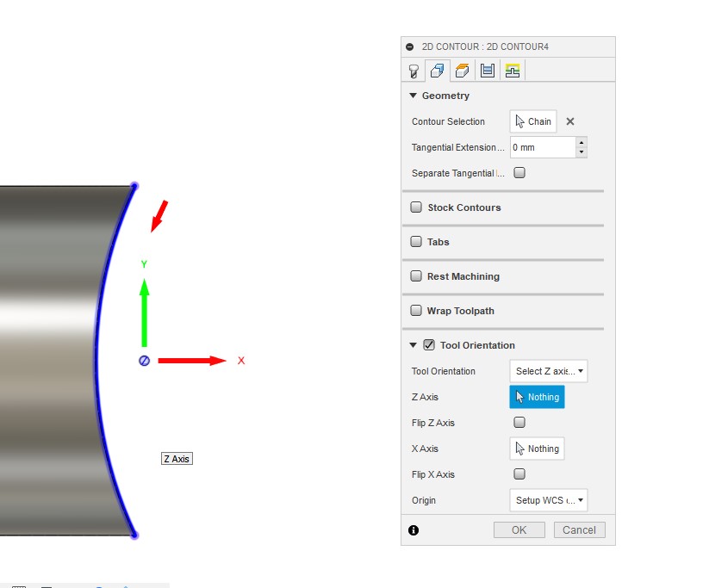Click the info icon at dialog bottom
This screenshot has height=588, width=709.
413,530
